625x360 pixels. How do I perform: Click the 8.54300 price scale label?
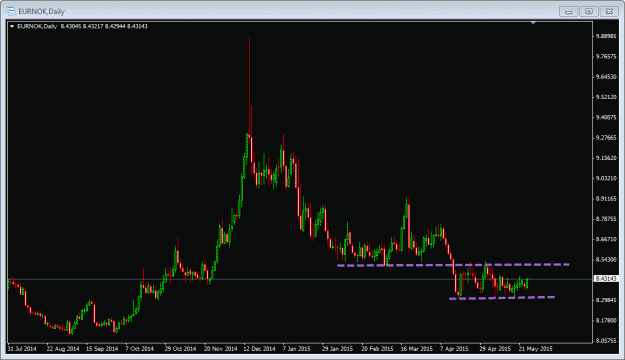pyautogui.click(x=606, y=260)
